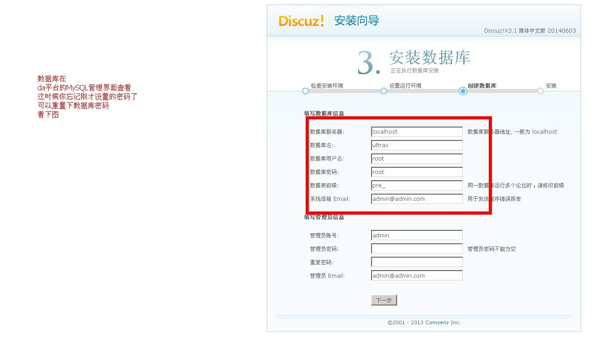The image size is (598, 364).
Task: Click the red note line da平台的MySQL管理界面查看
Action: pyautogui.click(x=84, y=88)
